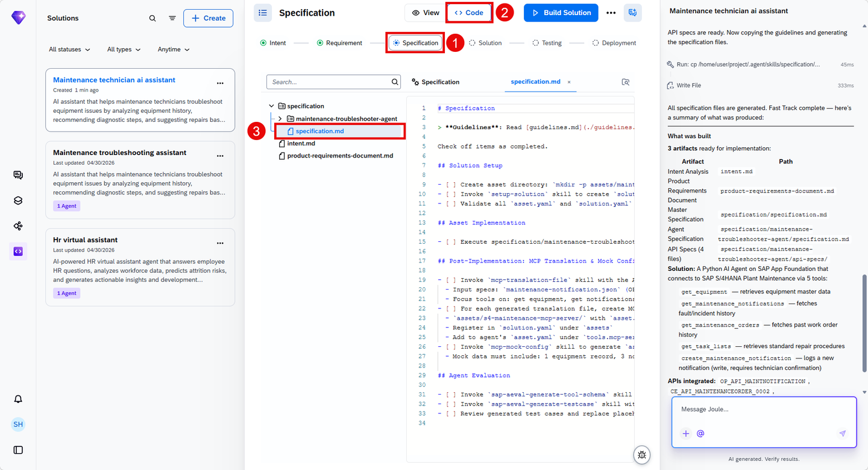Image resolution: width=868 pixels, height=470 pixels.
Task: Click the Message Joule input field
Action: (x=764, y=410)
